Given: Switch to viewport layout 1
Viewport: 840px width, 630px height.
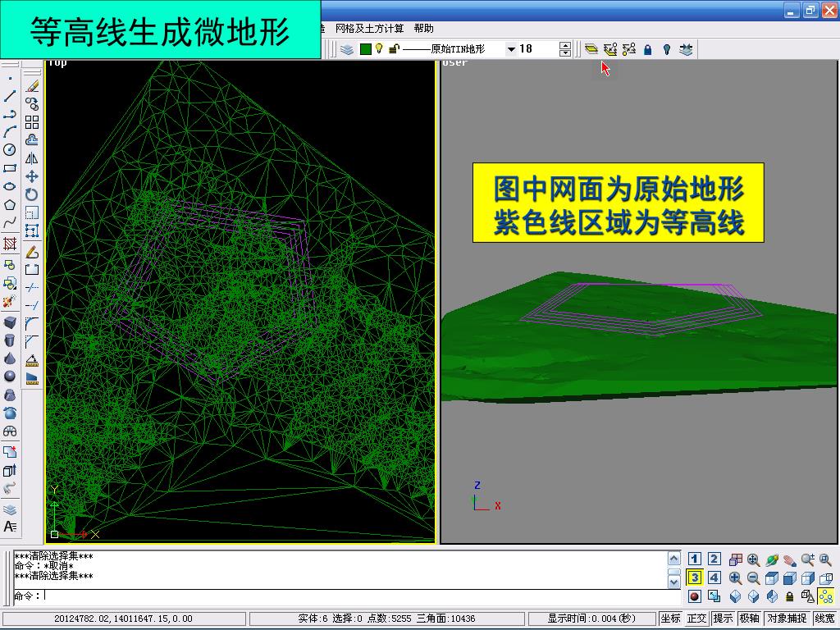Looking at the screenshot, I should click(694, 559).
